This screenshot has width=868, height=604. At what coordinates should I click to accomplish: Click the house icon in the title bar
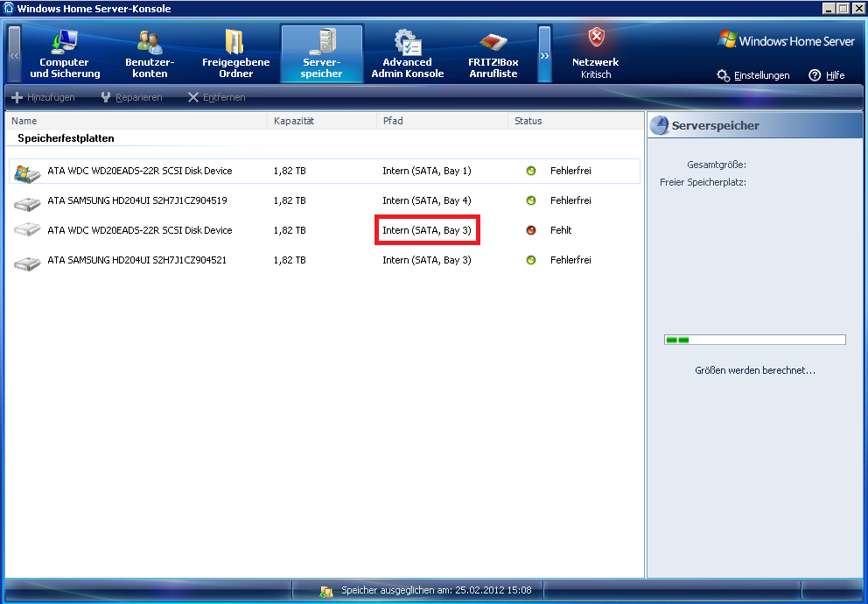point(8,8)
